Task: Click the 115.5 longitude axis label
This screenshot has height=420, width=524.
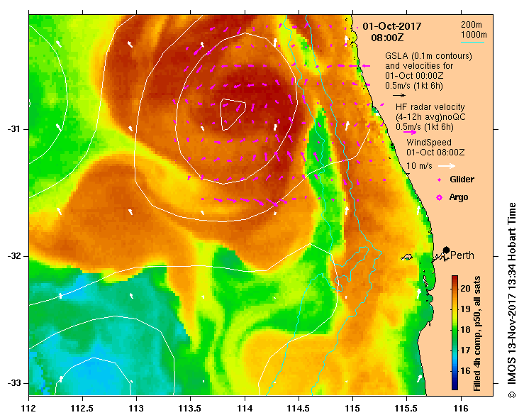Action: (x=407, y=409)
